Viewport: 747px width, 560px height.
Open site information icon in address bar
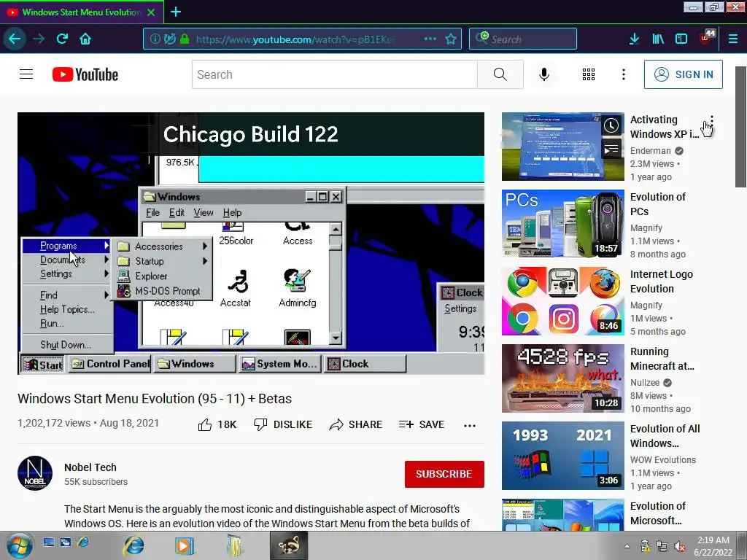pyautogui.click(x=155, y=39)
